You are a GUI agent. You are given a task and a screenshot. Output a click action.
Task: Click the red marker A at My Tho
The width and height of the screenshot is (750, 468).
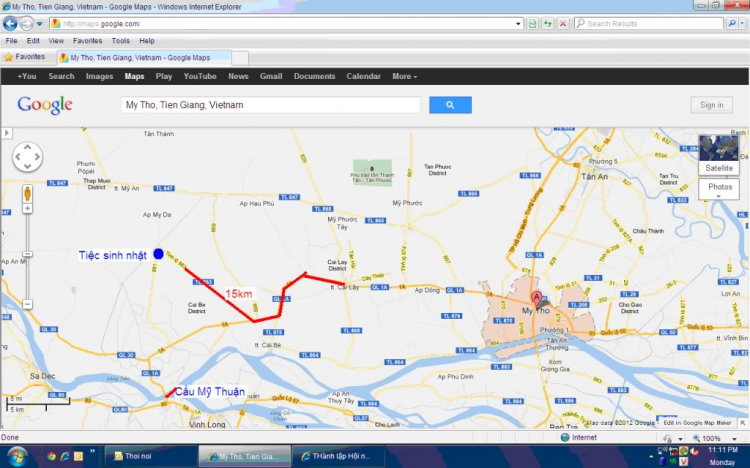click(537, 298)
